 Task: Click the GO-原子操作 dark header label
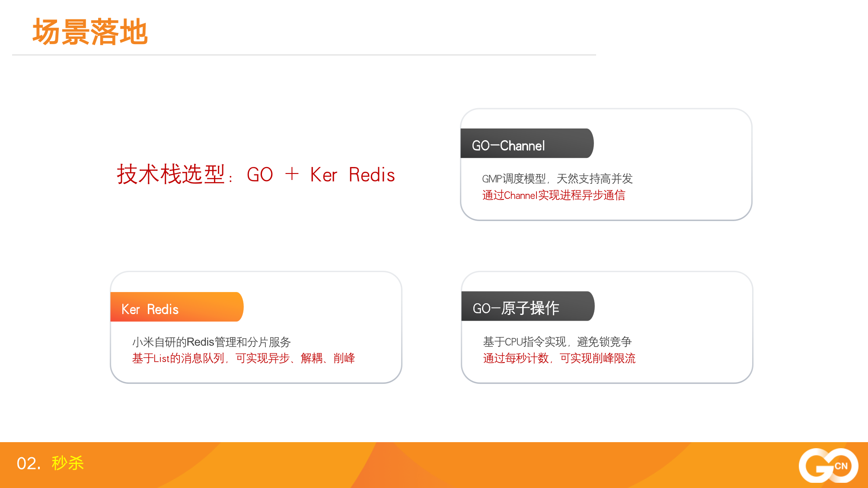[528, 306]
